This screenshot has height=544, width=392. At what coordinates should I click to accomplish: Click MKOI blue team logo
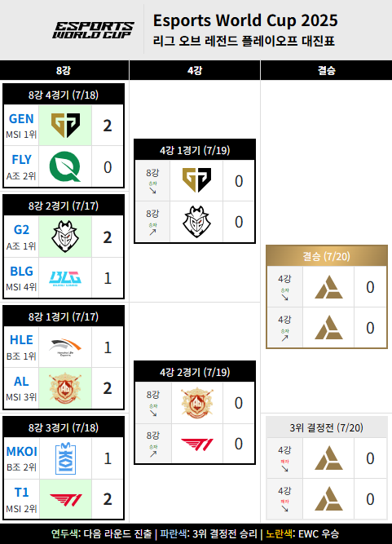point(65,458)
